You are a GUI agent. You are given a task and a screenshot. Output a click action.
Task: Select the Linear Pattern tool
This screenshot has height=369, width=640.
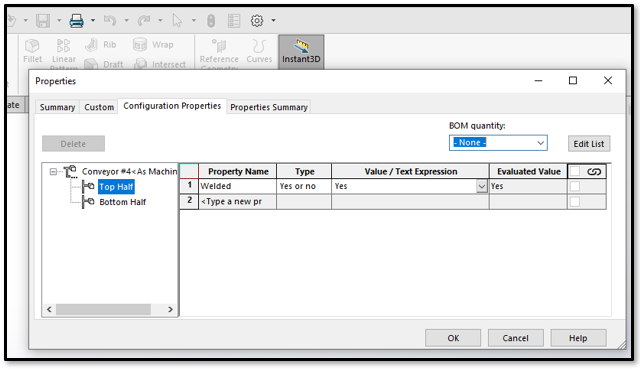tap(64, 53)
